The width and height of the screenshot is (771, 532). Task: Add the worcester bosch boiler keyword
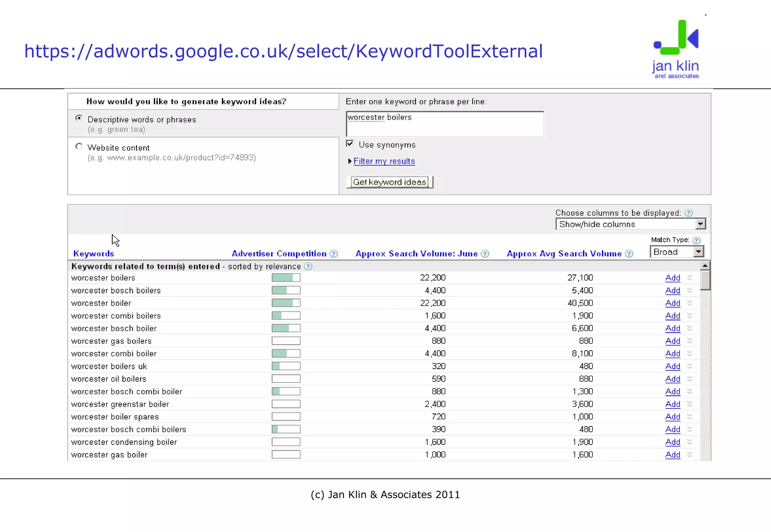(673, 328)
